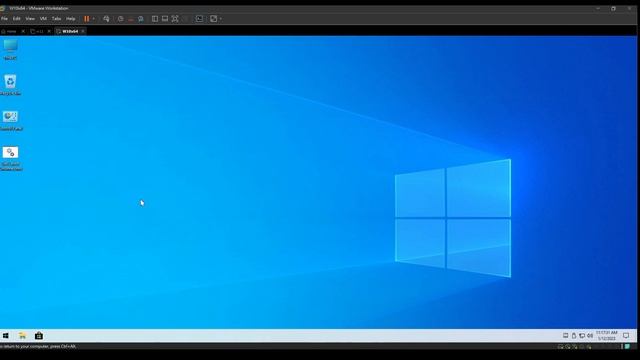The height and width of the screenshot is (360, 640).
Task: Click the tray USB device icon
Action: (x=573, y=336)
